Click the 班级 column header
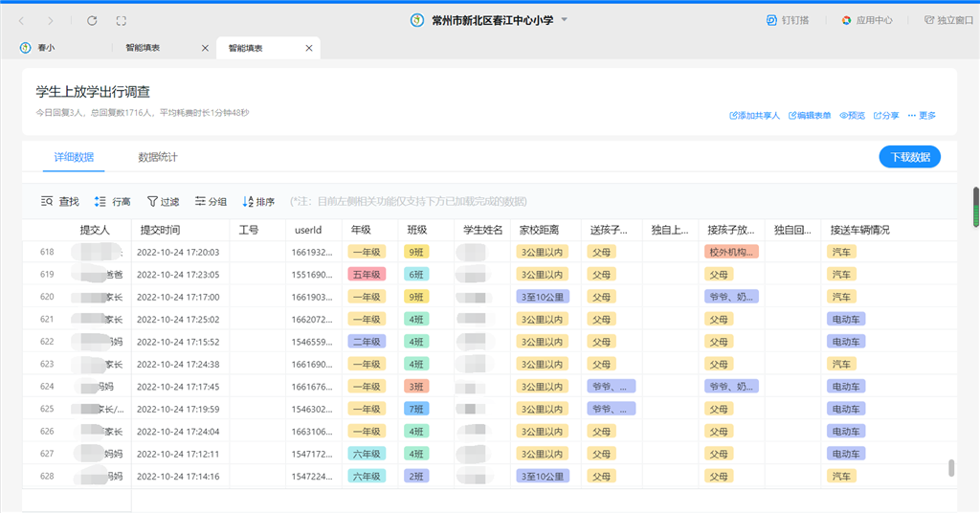980x513 pixels. (x=417, y=230)
